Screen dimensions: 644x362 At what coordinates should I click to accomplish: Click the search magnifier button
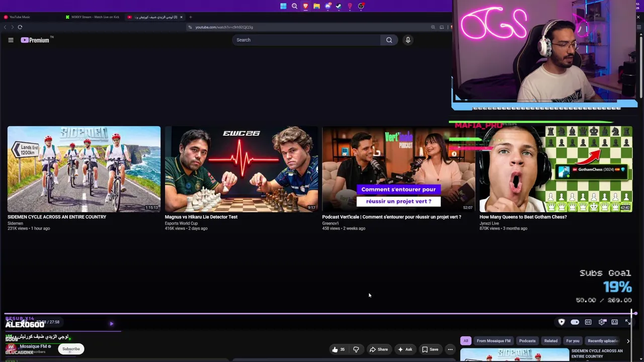click(389, 40)
